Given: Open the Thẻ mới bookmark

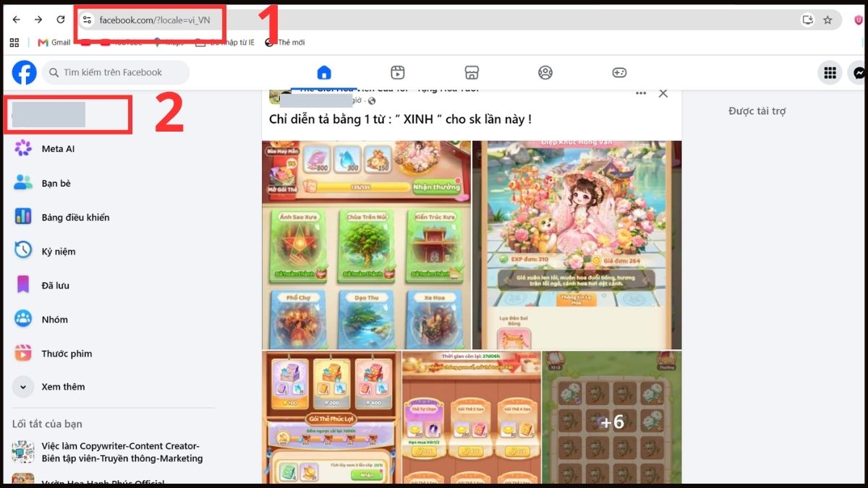Looking at the screenshot, I should tap(285, 43).
